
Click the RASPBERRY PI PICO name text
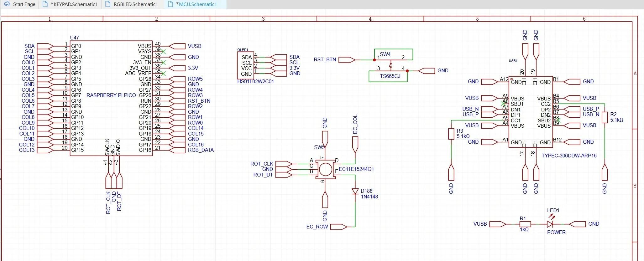pyautogui.click(x=111, y=95)
